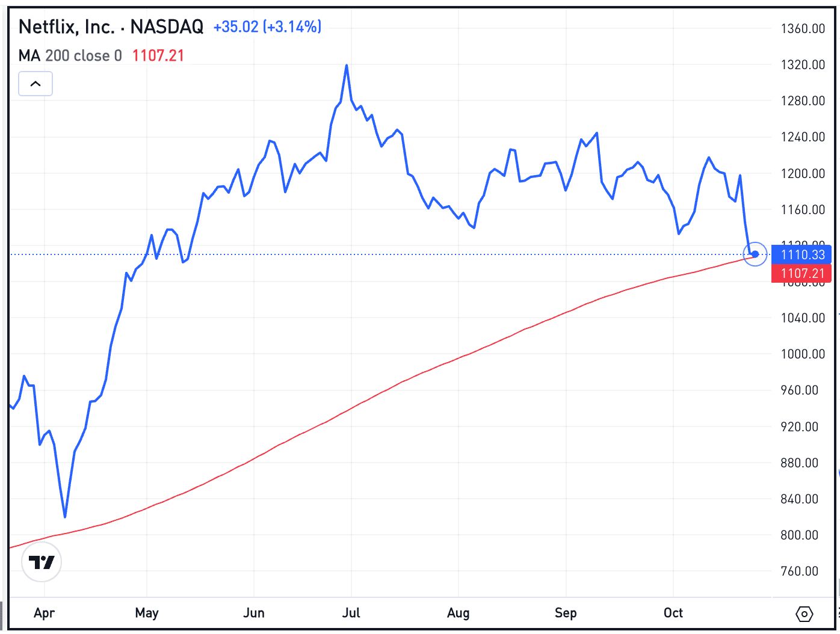Click the TradingView logo watermark
Viewport: 840px width, 634px height.
tap(41, 561)
